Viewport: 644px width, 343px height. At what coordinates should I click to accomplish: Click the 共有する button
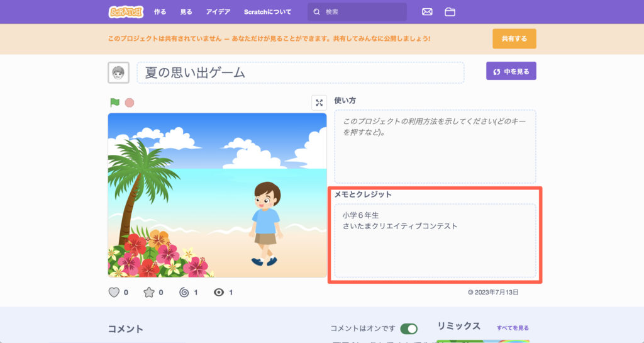coord(514,38)
